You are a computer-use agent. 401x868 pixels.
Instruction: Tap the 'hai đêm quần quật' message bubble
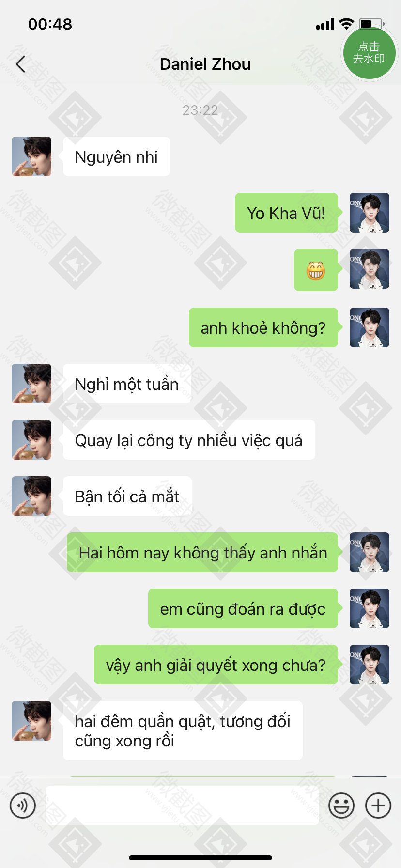tap(183, 730)
